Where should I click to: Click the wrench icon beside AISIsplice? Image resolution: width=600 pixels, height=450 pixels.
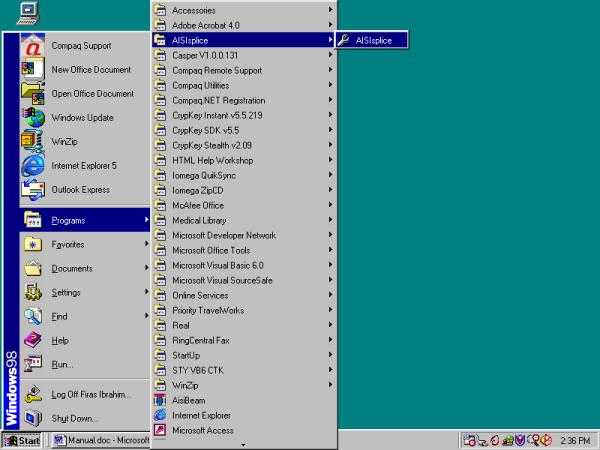coord(344,40)
